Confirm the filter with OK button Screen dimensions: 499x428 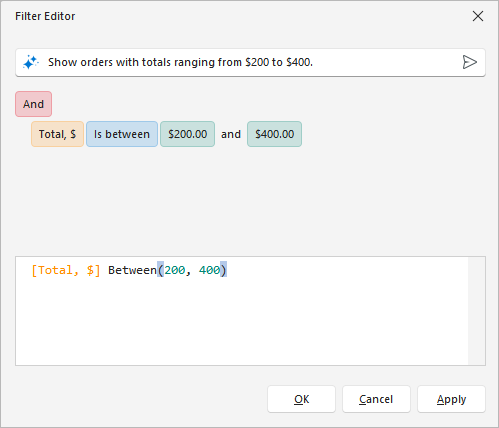(301, 399)
